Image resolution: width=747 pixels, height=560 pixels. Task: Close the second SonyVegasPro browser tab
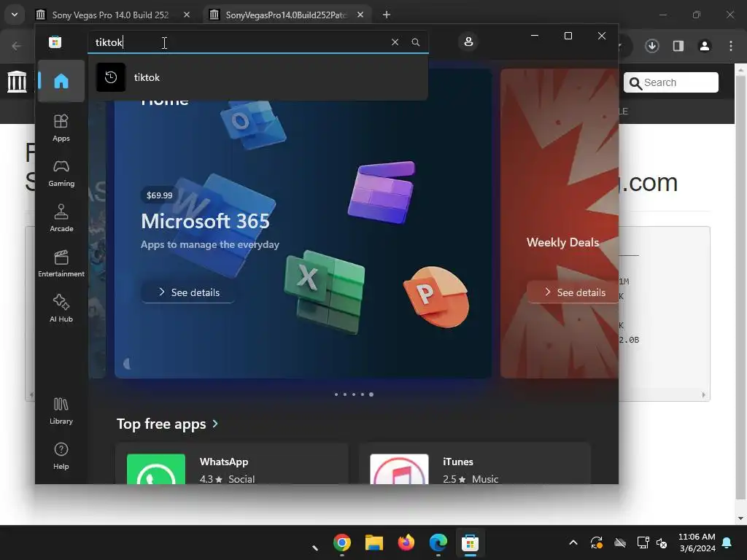tap(360, 15)
